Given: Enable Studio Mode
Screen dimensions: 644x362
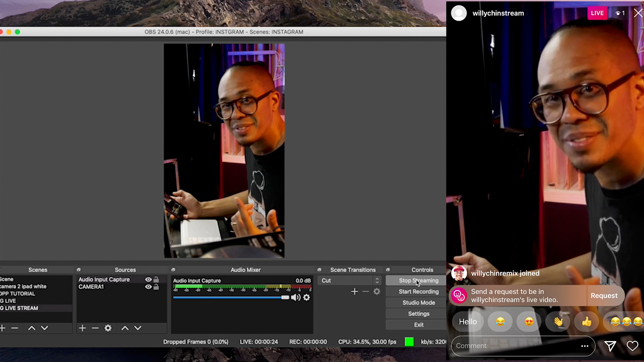Looking at the screenshot, I should (x=416, y=303).
